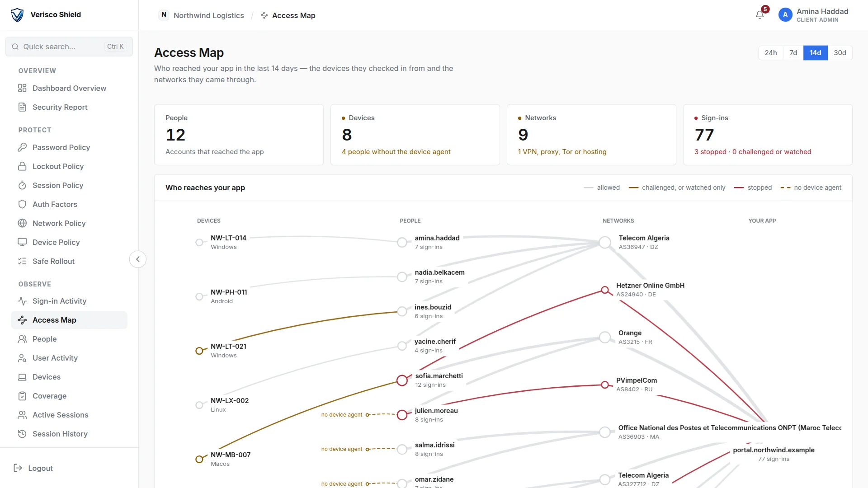The width and height of the screenshot is (868, 488).
Task: Open Session History
Action: [x=69, y=434]
